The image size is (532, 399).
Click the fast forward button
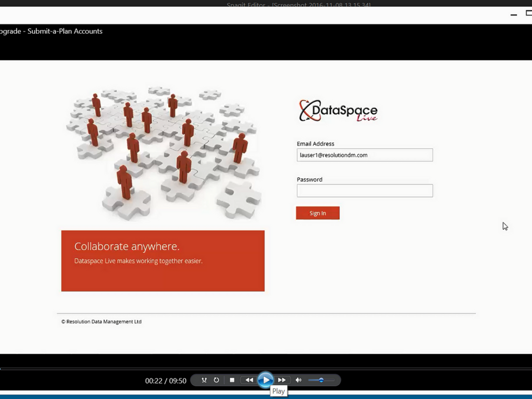(x=282, y=380)
